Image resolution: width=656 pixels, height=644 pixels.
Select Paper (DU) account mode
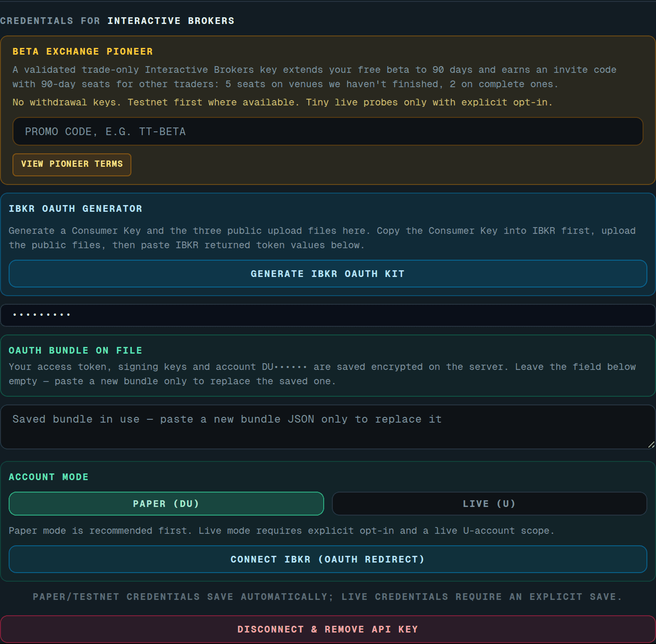[166, 504]
